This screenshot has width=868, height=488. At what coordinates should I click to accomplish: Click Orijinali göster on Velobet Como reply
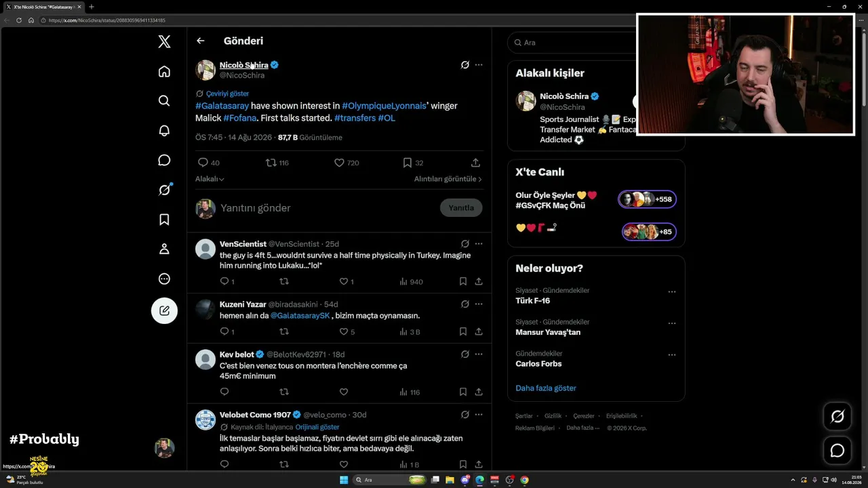(x=317, y=427)
